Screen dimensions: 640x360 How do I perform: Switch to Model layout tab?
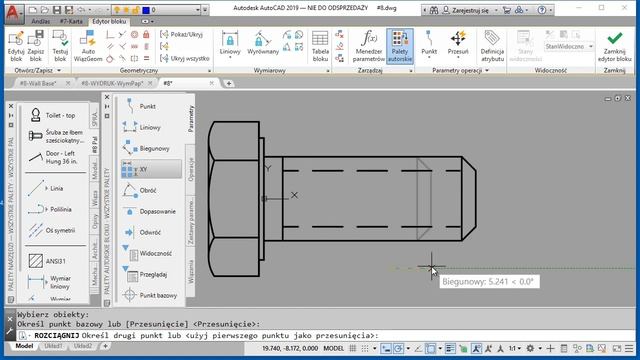pyautogui.click(x=24, y=346)
